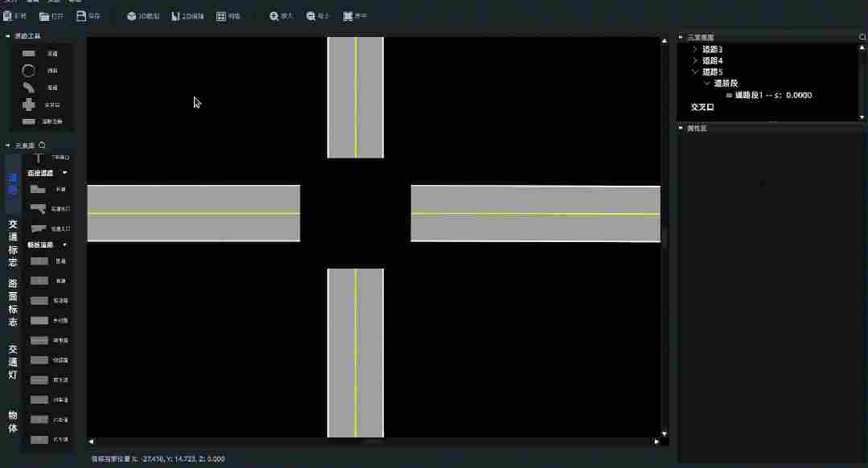Screen dimensions: 868x468
Task: Select 交叉口 entry in the element tree
Action: click(701, 107)
